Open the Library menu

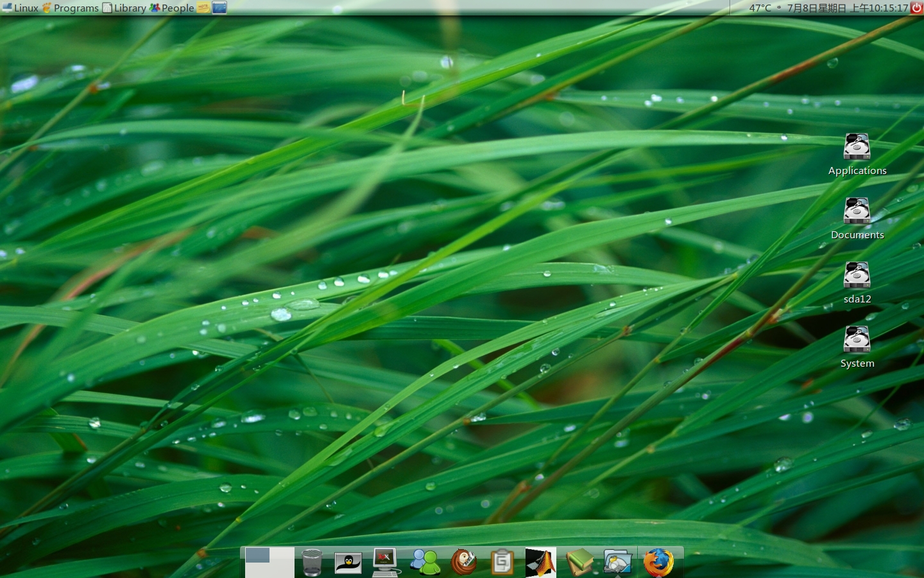(124, 8)
